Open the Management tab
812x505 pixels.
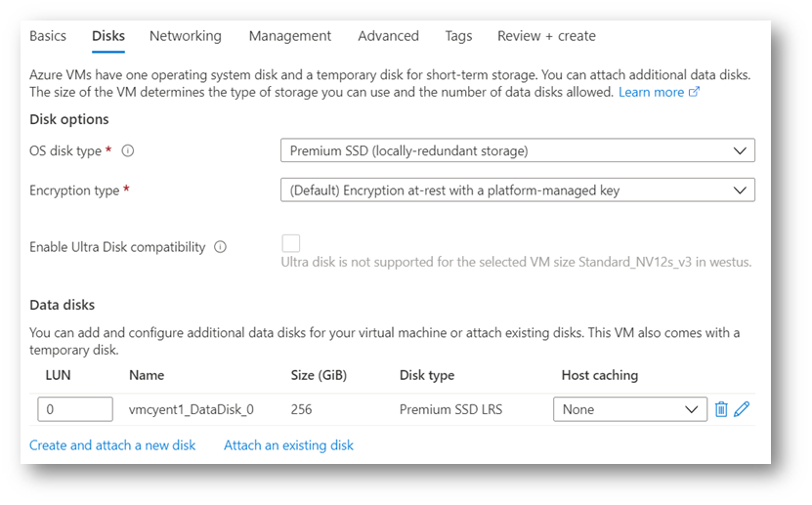289,36
